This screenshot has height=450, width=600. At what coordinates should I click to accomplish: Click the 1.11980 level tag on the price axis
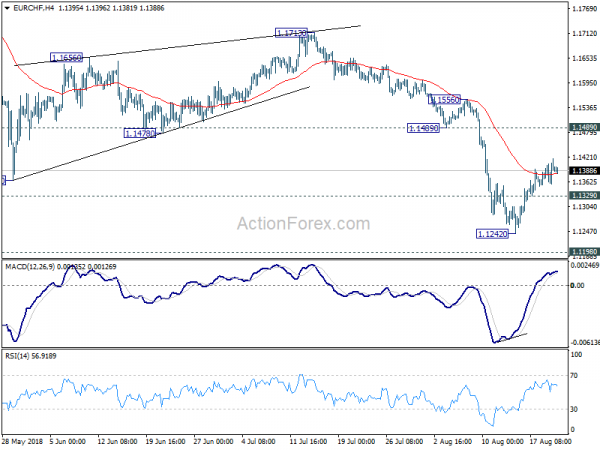[584, 252]
